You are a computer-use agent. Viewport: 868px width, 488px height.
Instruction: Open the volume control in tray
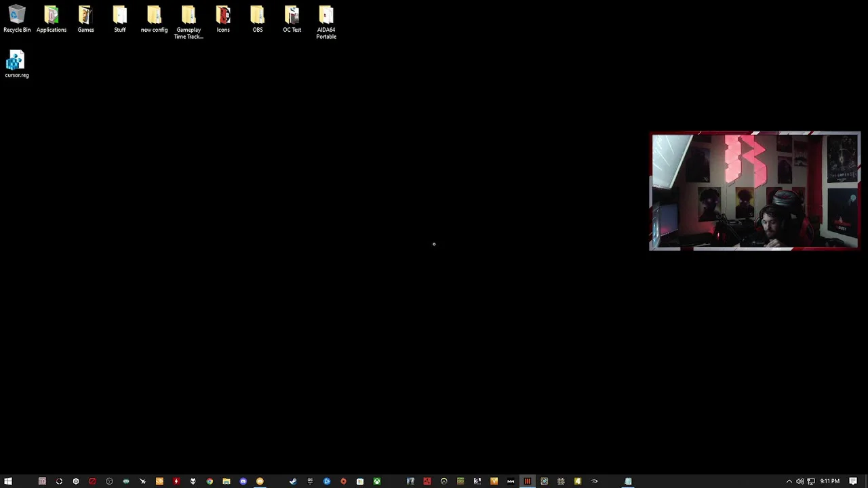(x=800, y=481)
